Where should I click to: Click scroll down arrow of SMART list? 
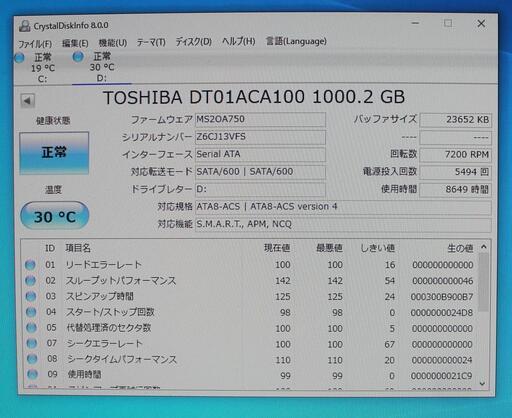coord(482,384)
